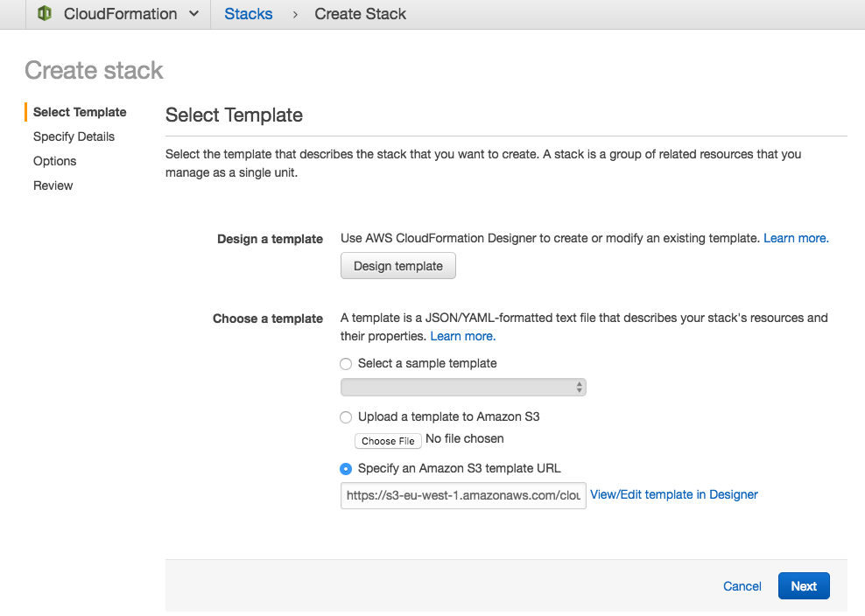The width and height of the screenshot is (865, 616).
Task: Click the breadcrumb separator arrow icon
Action: click(295, 14)
